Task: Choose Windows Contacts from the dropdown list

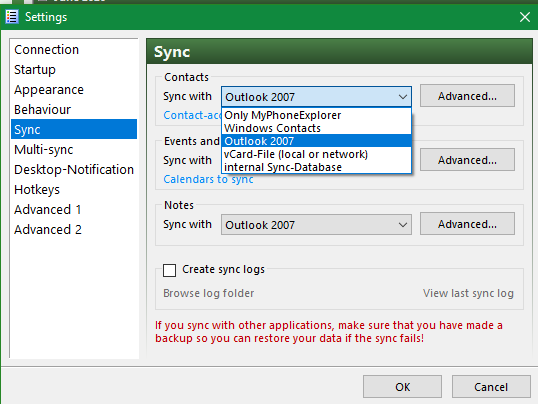Action: (316, 128)
